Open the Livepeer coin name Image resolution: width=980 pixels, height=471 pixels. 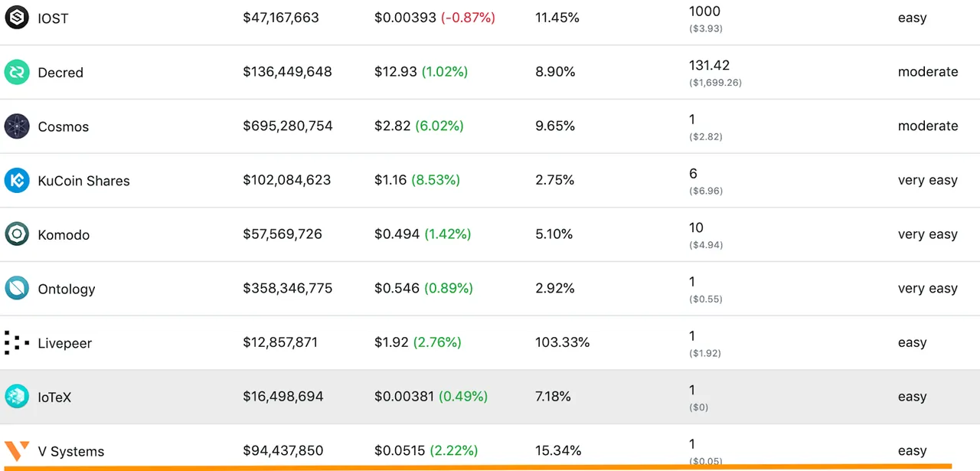click(x=65, y=344)
